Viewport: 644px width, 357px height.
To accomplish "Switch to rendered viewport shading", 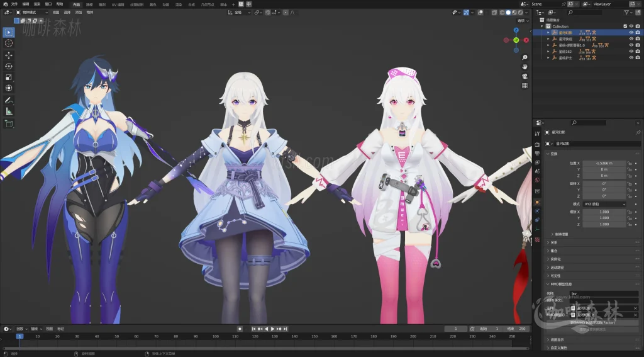I will tap(520, 13).
